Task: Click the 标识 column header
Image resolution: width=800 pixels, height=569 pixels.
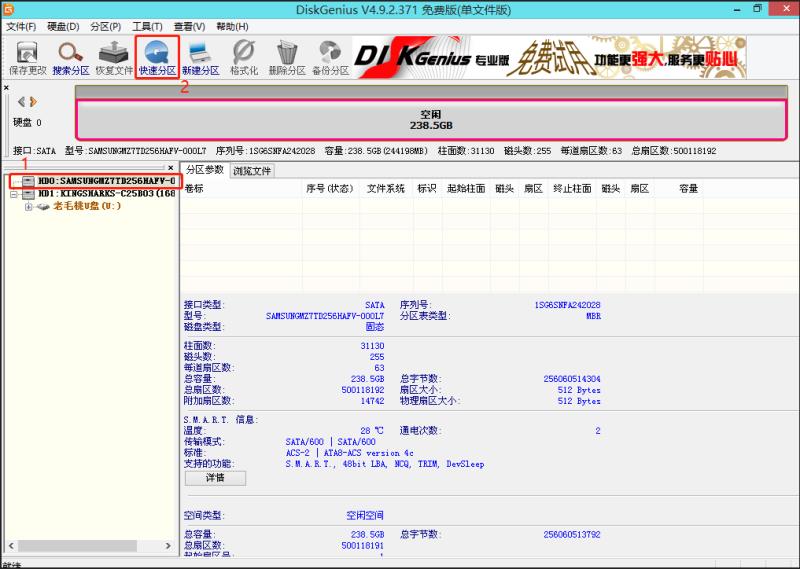Action: click(x=427, y=188)
